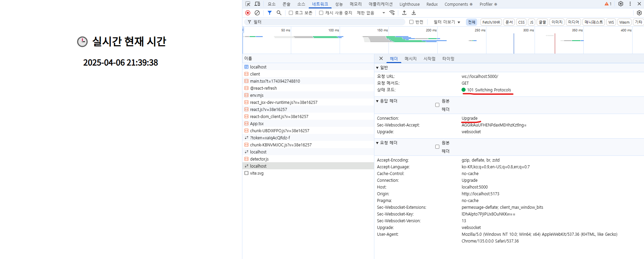Open Network panel settings gear

(639, 13)
